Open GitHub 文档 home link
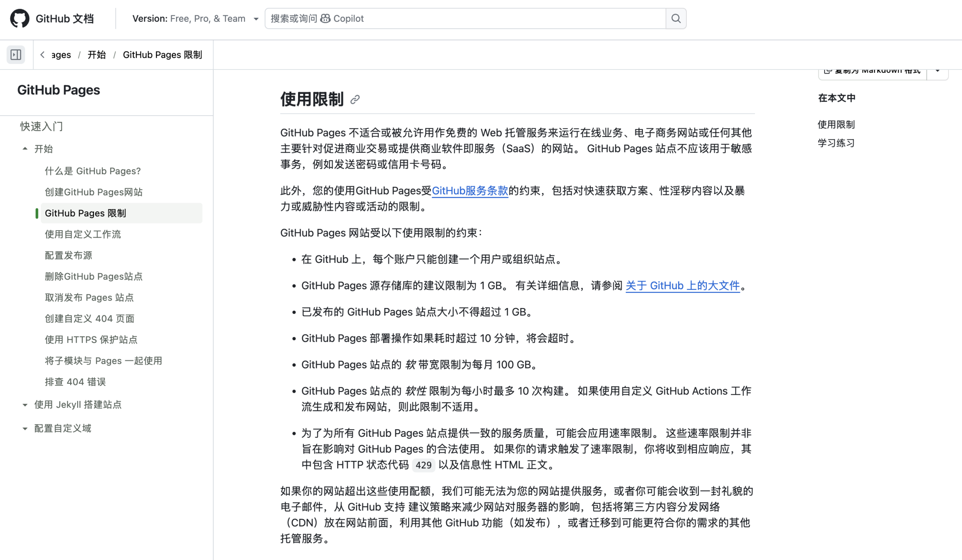Image resolution: width=962 pixels, height=560 pixels. [65, 18]
